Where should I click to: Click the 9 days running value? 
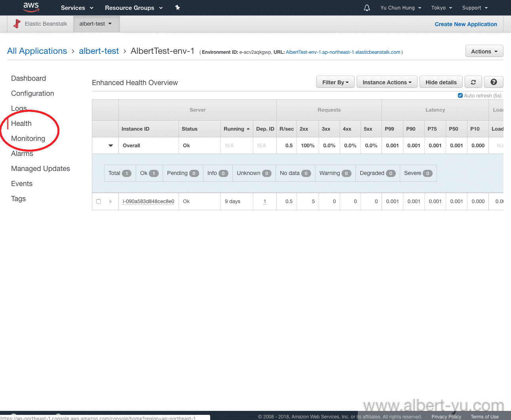(x=232, y=201)
